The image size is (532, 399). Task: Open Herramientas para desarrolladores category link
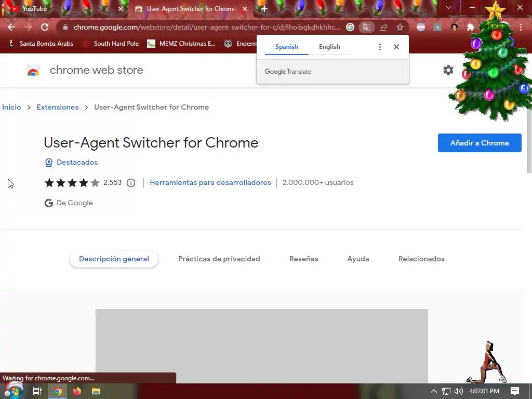(210, 182)
